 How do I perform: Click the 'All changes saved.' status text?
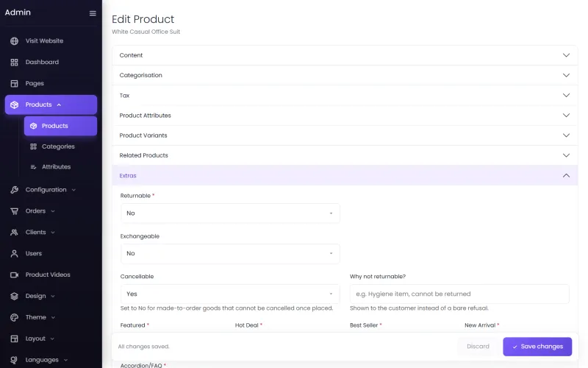[143, 347]
